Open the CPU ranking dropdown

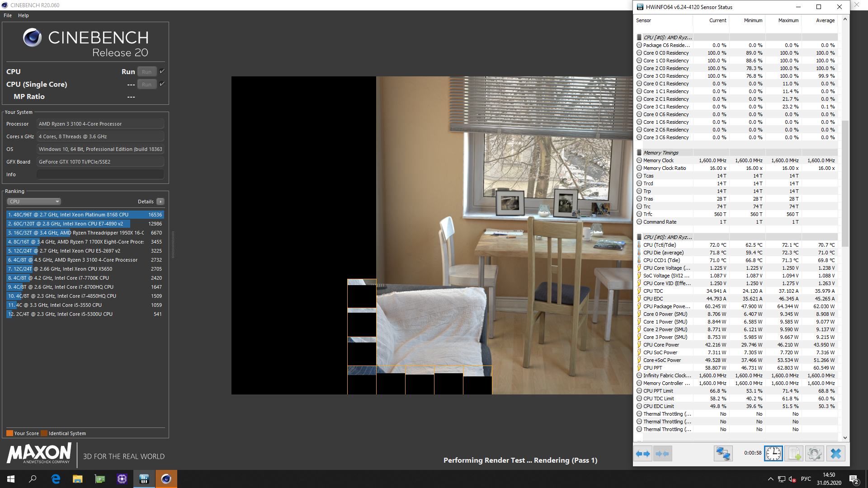(x=34, y=202)
